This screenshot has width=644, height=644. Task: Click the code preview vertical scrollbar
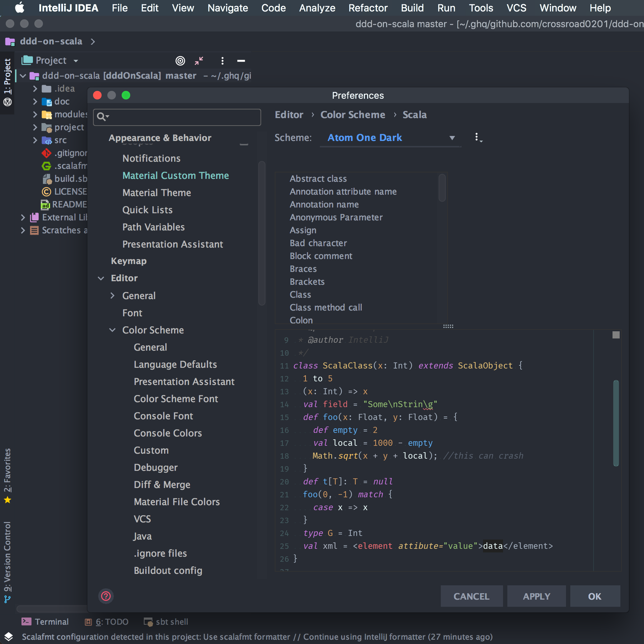[616, 423]
